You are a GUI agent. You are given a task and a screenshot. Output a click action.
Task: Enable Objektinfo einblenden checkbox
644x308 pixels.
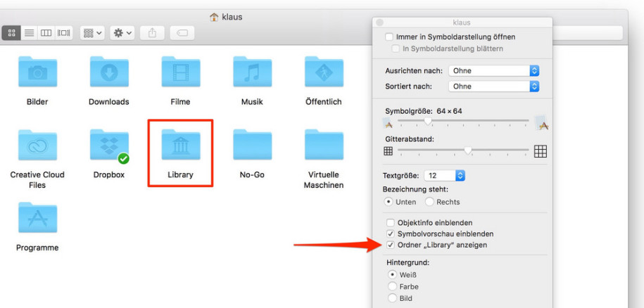390,223
